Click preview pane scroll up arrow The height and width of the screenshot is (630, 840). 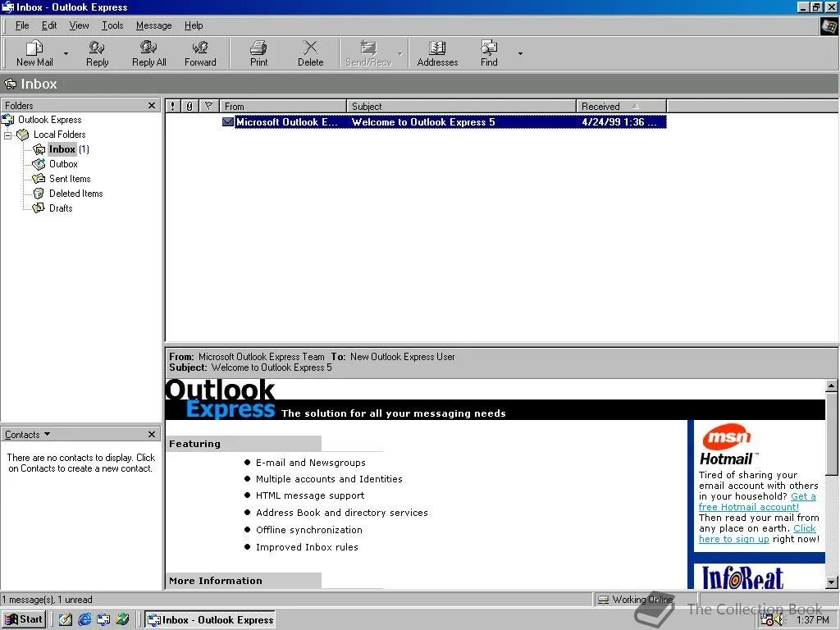click(832, 386)
